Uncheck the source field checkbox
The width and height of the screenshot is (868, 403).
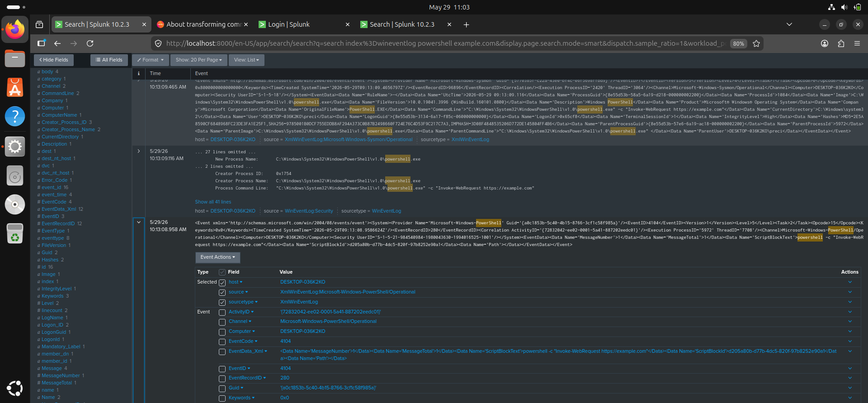click(222, 293)
